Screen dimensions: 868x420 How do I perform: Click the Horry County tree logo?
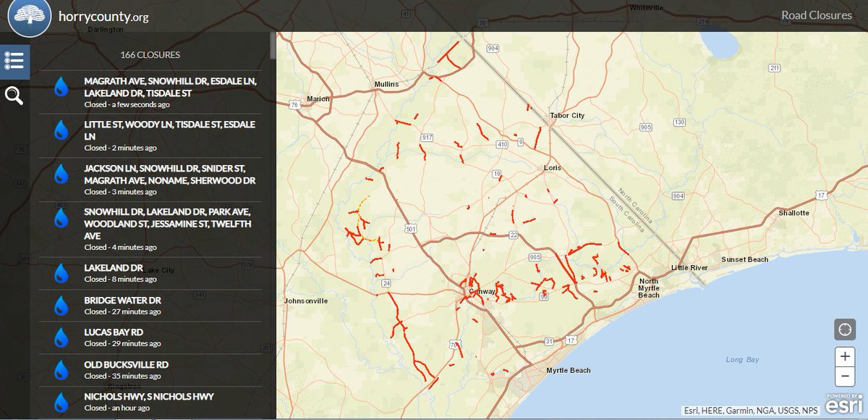(x=30, y=16)
